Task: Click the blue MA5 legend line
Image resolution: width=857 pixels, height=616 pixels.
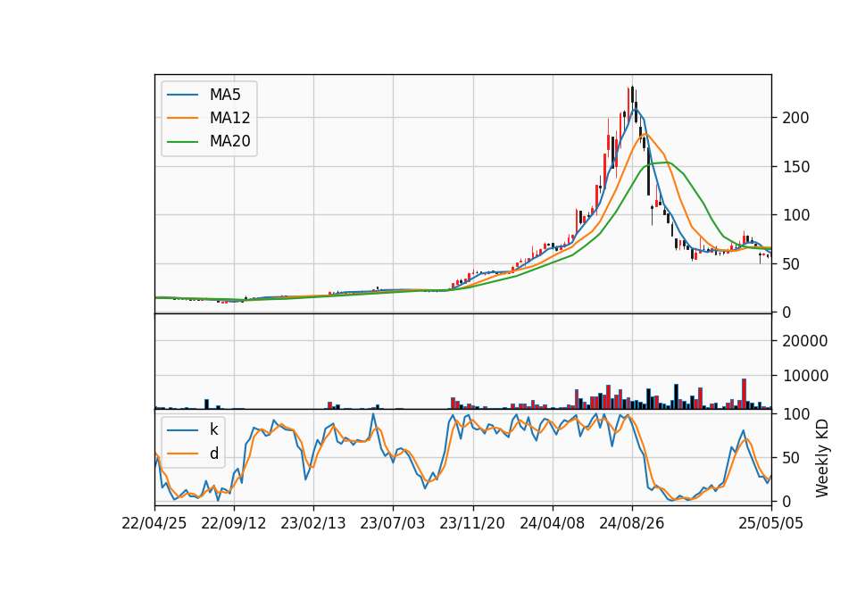Action: (x=182, y=95)
